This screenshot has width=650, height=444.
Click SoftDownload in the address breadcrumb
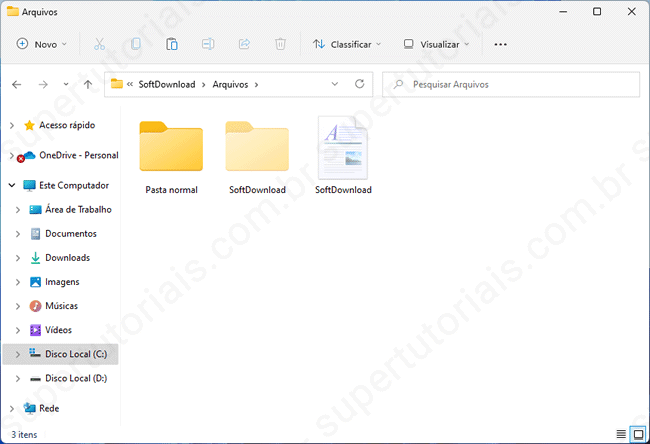tap(166, 85)
